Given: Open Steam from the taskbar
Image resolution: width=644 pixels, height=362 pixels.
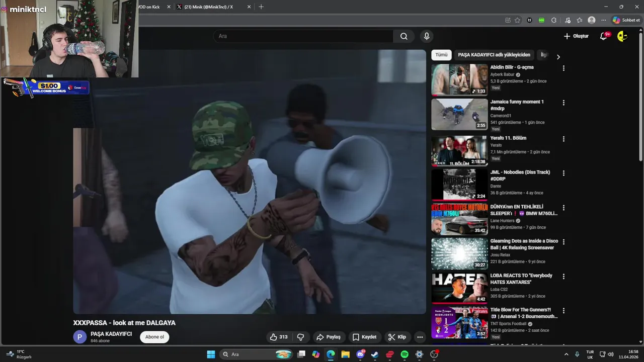Looking at the screenshot, I should (x=375, y=354).
